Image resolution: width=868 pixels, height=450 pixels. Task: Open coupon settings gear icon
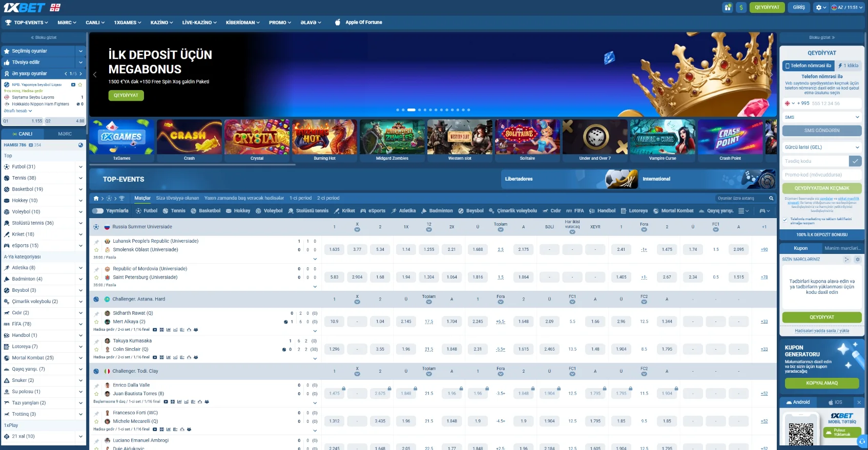pyautogui.click(x=857, y=260)
